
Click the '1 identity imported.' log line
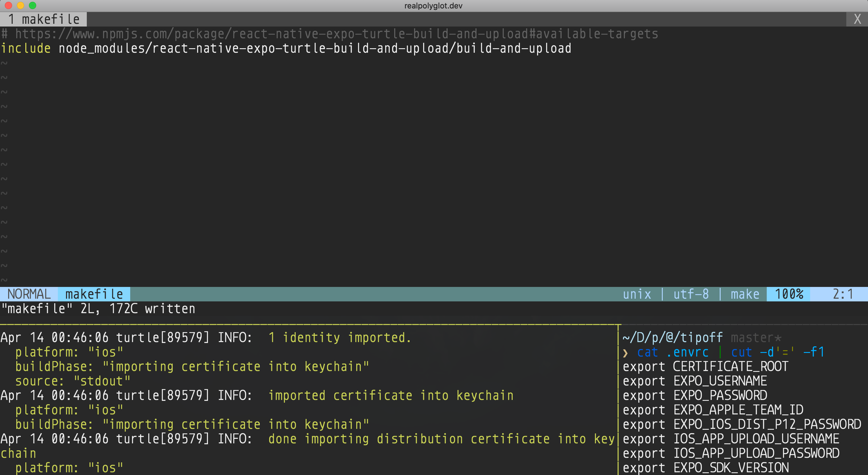[x=340, y=338]
